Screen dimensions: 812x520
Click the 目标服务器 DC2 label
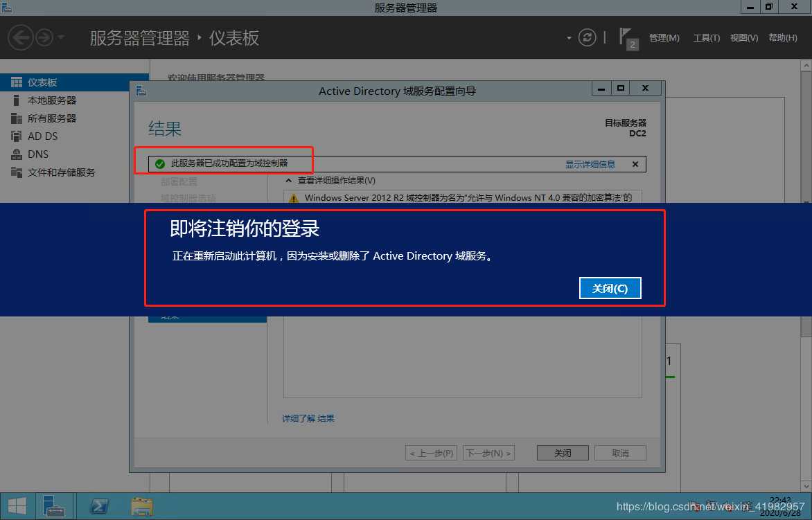[x=626, y=128]
